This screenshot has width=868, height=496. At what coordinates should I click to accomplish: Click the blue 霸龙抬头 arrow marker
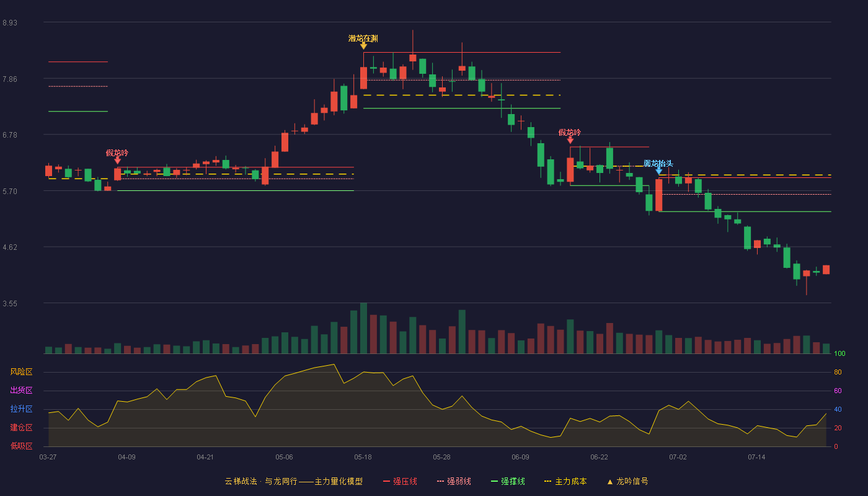pyautogui.click(x=658, y=171)
